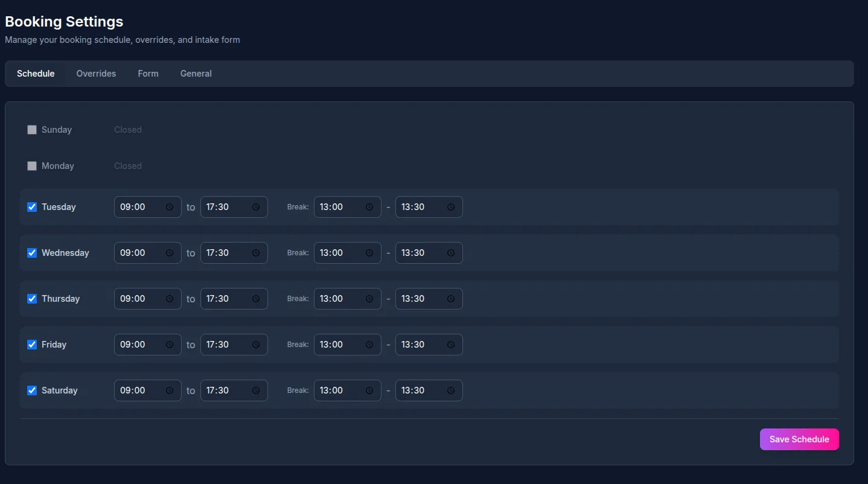The width and height of the screenshot is (868, 484).
Task: Click Saturday end time 17:30 field
Action: pos(225,390)
